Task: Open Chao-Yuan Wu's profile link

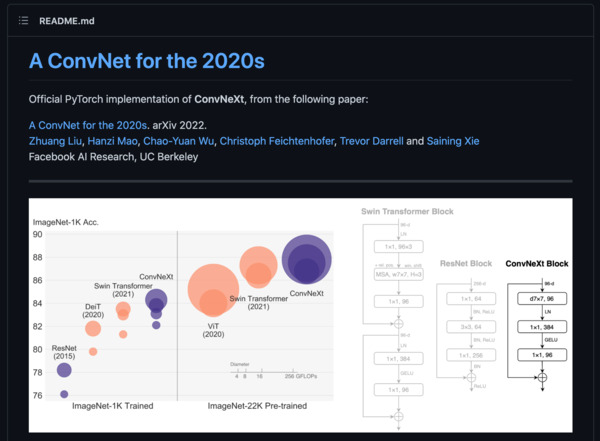Action: click(x=179, y=141)
